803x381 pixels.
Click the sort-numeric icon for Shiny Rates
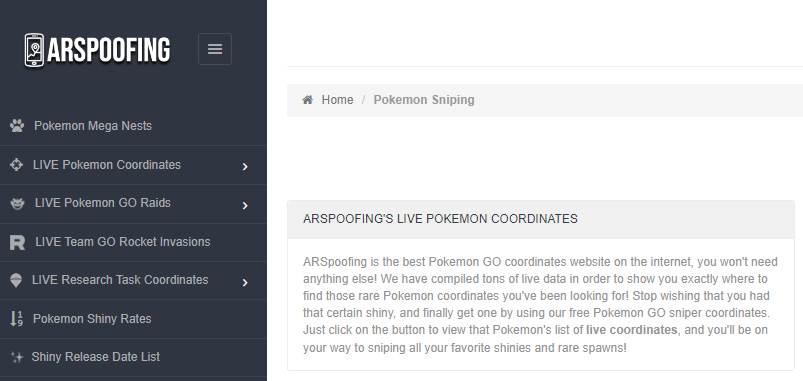16,319
